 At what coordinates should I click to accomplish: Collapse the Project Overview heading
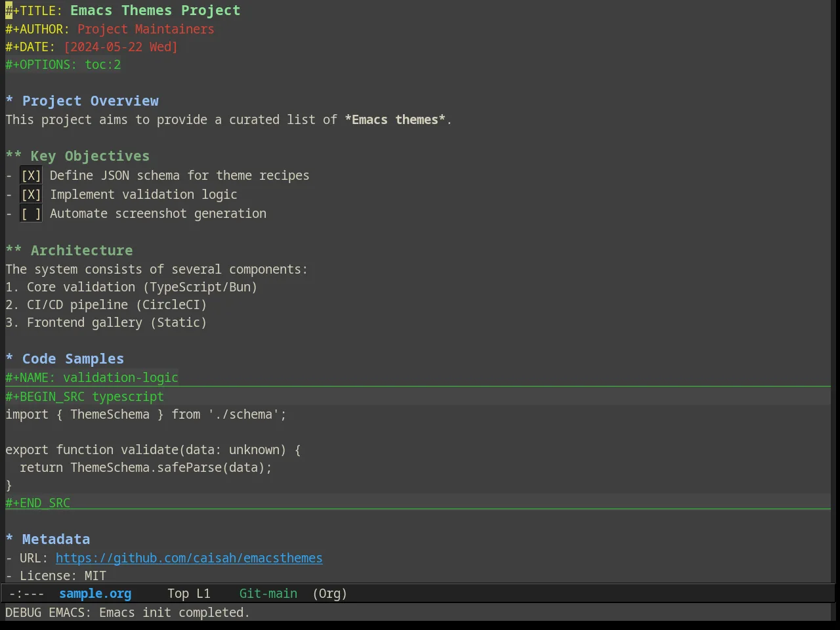pyautogui.click(x=82, y=101)
